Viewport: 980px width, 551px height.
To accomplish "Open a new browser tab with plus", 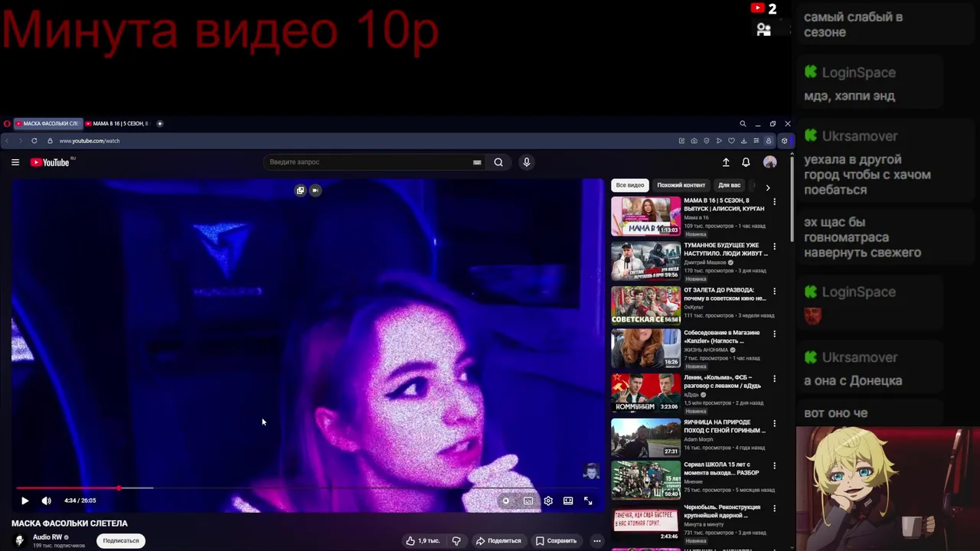I will pyautogui.click(x=160, y=123).
